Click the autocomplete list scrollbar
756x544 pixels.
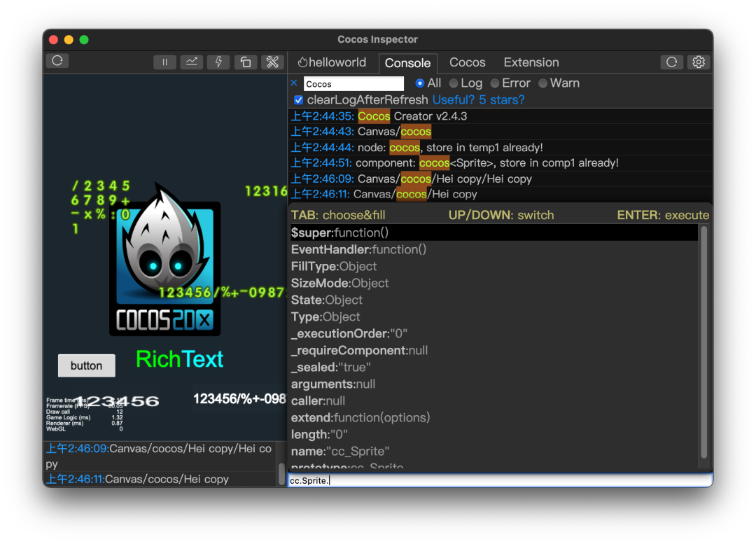point(704,342)
